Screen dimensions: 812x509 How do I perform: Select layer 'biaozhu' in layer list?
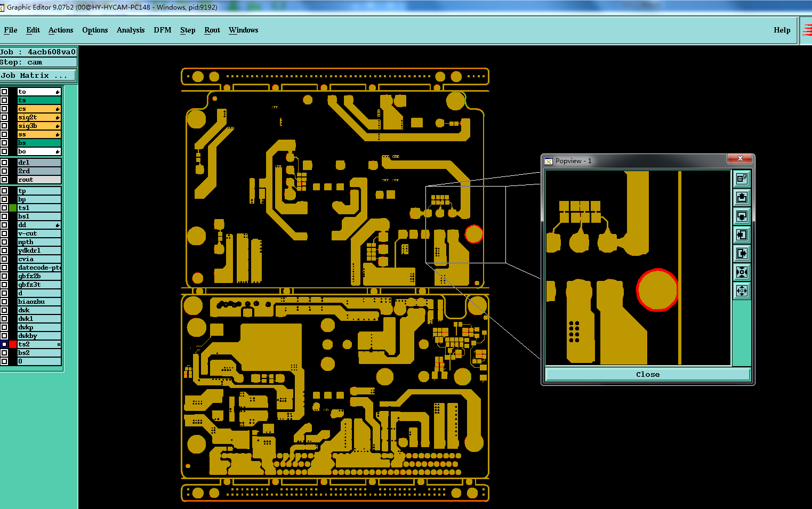point(39,302)
